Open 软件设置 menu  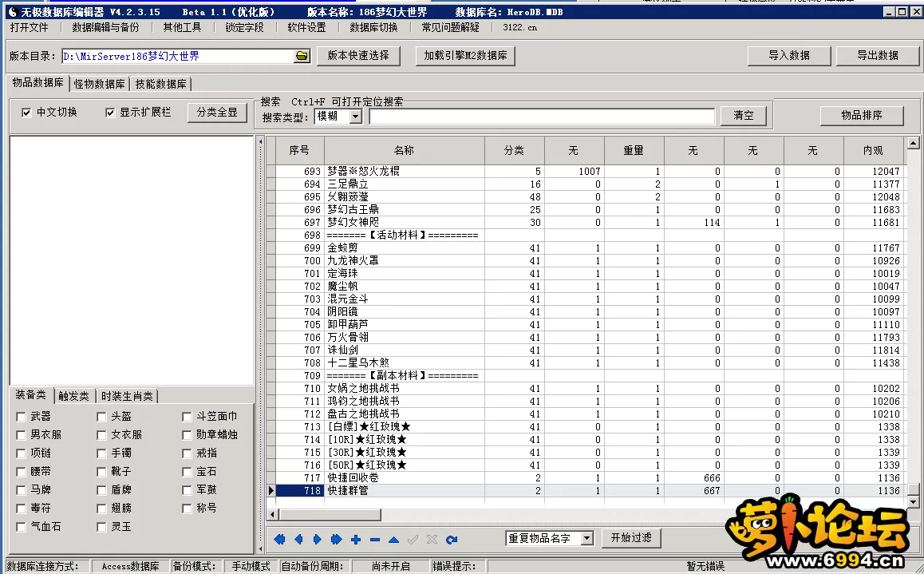[x=306, y=28]
